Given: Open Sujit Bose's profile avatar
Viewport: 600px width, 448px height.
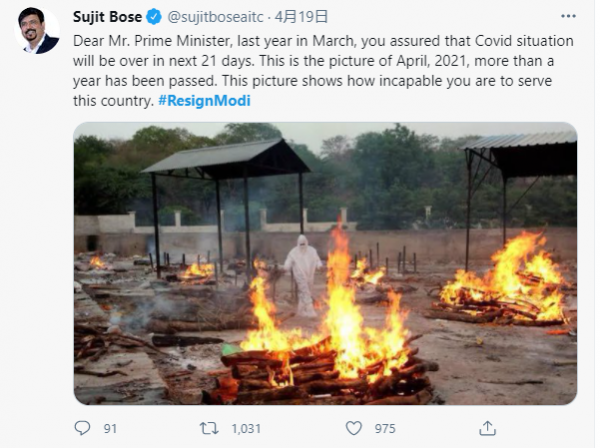Looking at the screenshot, I should (x=37, y=31).
